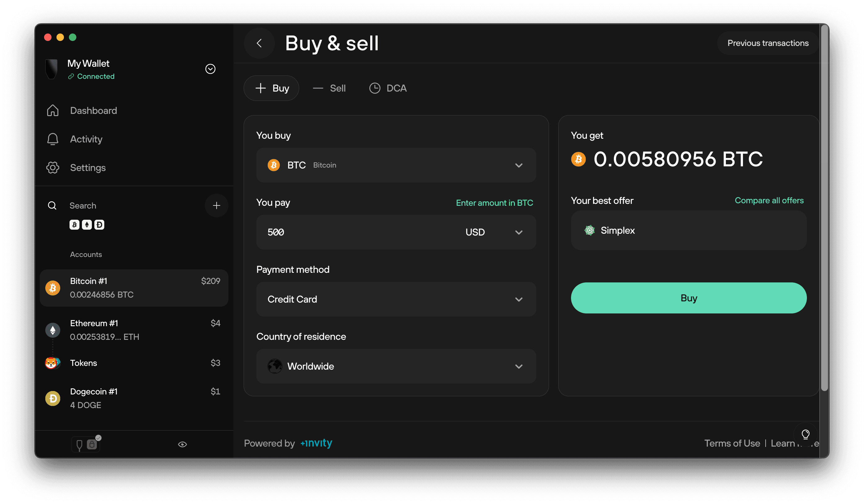Click the Simplex best offer card
The height and width of the screenshot is (504, 864).
pyautogui.click(x=688, y=230)
